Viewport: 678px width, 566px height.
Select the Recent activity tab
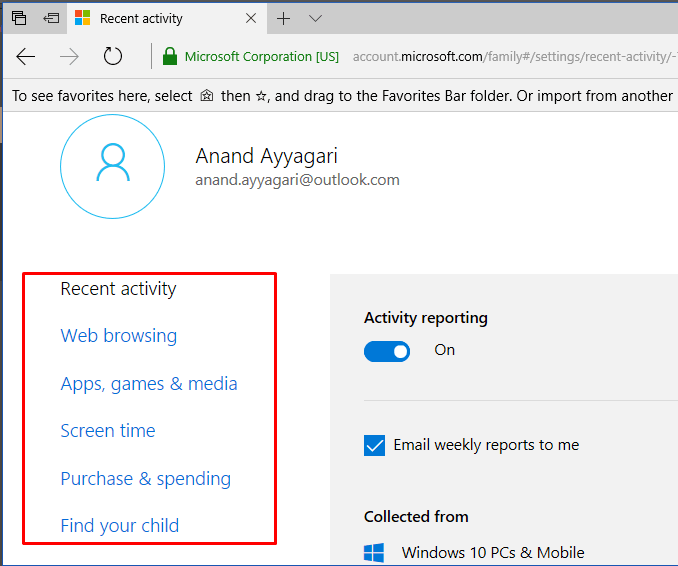pos(166,18)
